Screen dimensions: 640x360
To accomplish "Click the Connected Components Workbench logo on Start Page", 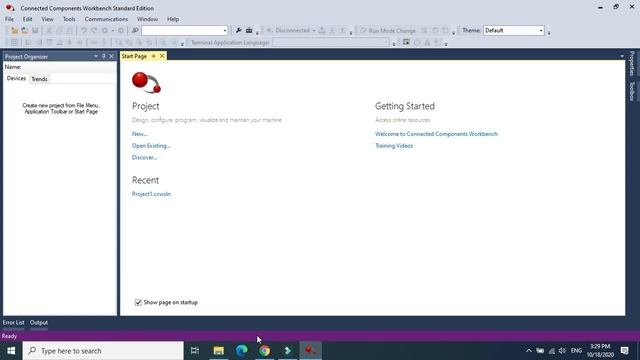I will [x=147, y=83].
